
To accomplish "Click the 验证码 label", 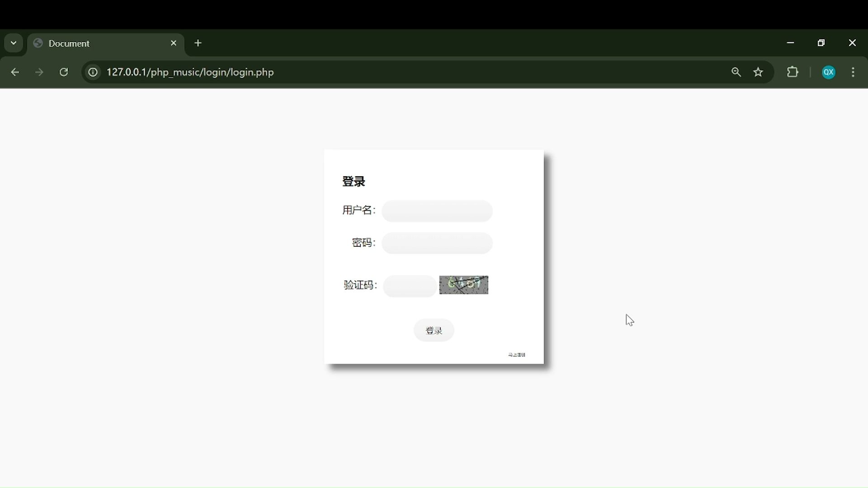I will [360, 285].
